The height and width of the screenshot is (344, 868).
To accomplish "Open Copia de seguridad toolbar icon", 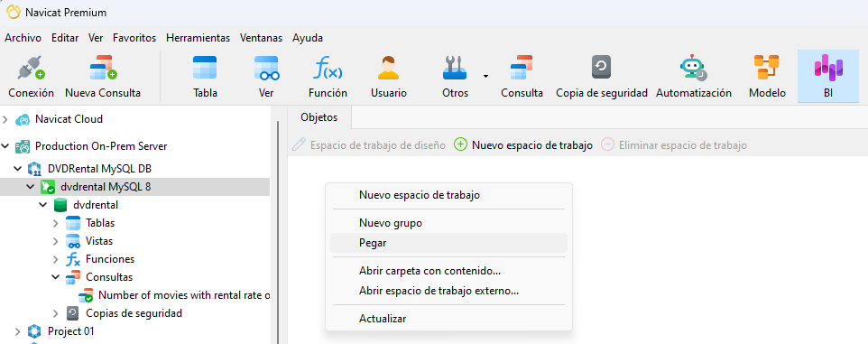I will click(x=601, y=68).
